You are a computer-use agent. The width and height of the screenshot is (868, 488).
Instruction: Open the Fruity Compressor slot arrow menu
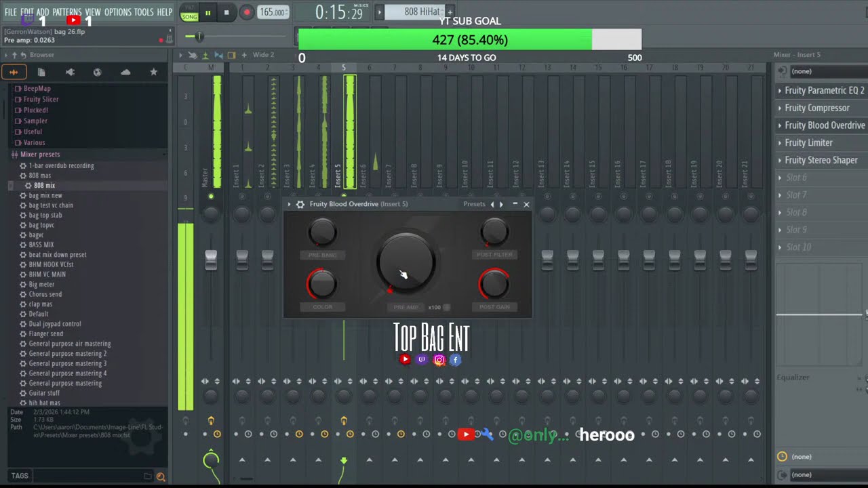780,108
